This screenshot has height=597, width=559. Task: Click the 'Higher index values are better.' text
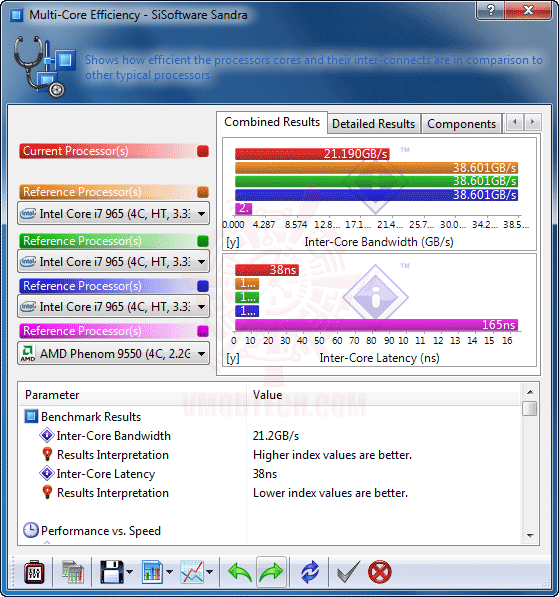(332, 455)
